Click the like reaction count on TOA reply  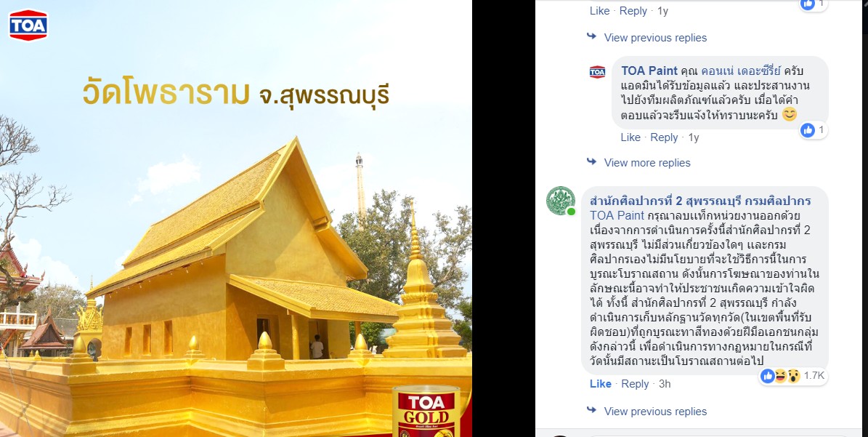point(814,130)
